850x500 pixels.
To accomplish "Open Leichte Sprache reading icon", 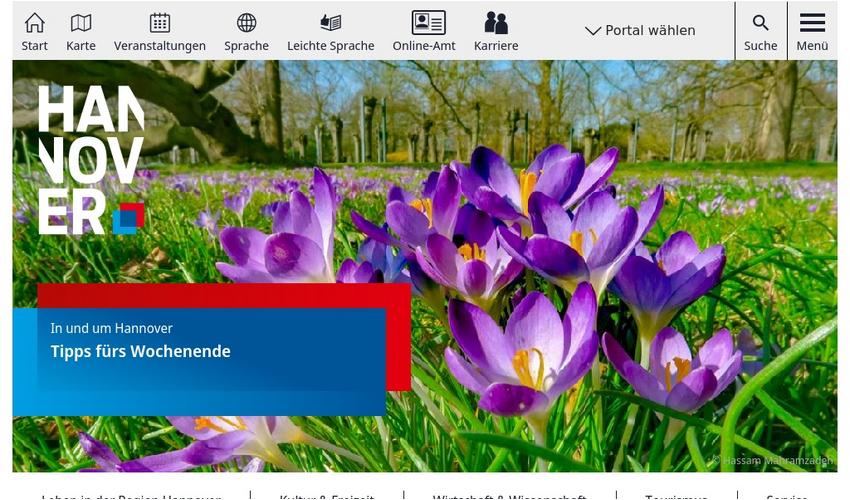I will click(331, 23).
